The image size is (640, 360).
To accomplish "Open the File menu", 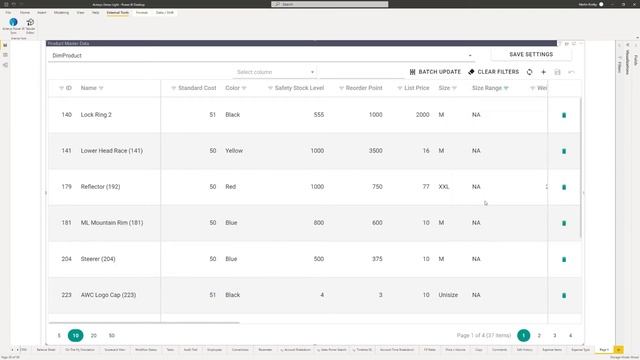I will (8, 13).
